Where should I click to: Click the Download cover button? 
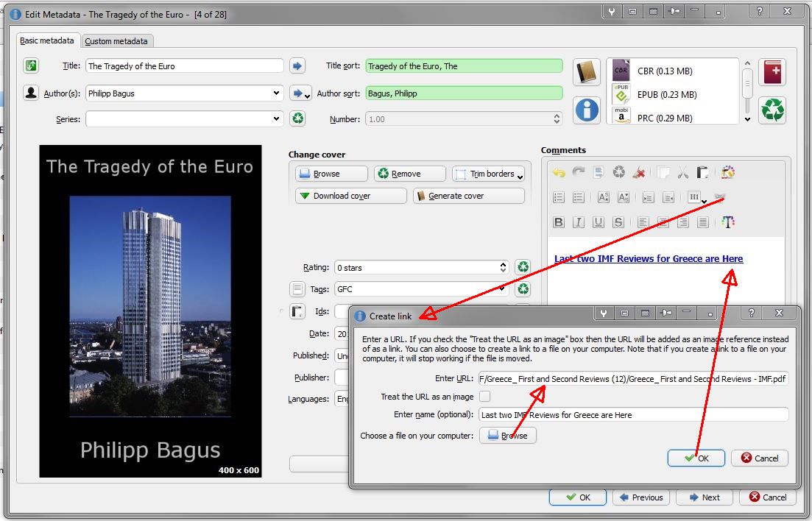click(350, 196)
